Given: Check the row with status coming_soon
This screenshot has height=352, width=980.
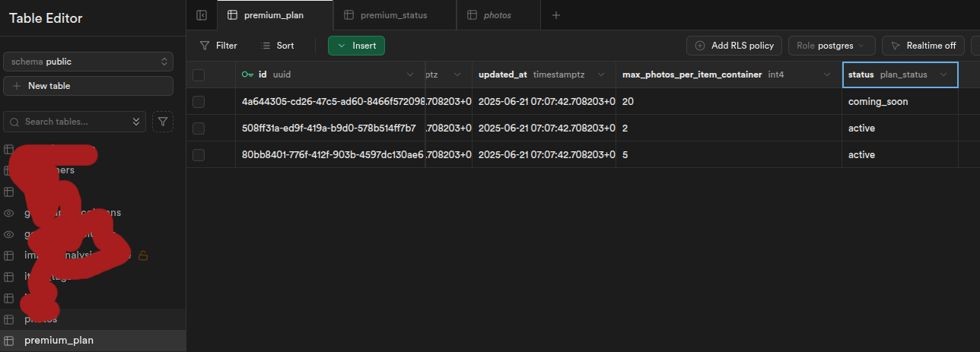Looking at the screenshot, I should [199, 102].
